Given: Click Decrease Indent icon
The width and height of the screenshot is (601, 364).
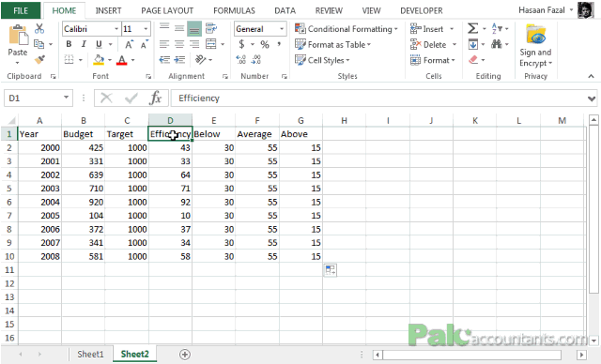Looking at the screenshot, I should point(164,60).
